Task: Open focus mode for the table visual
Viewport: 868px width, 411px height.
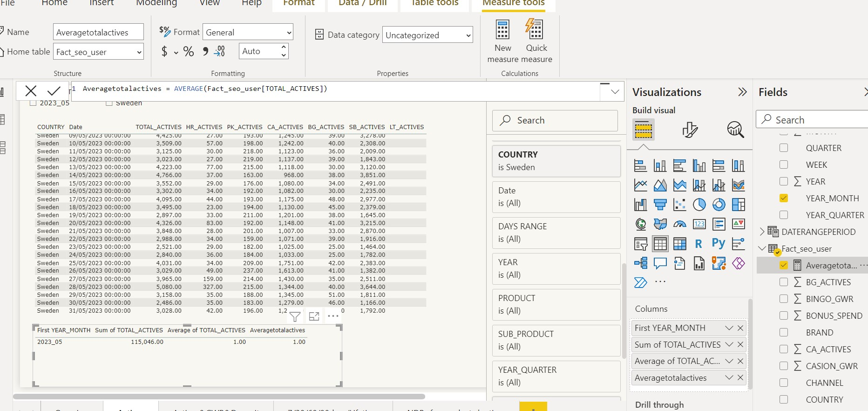Action: pyautogui.click(x=314, y=316)
